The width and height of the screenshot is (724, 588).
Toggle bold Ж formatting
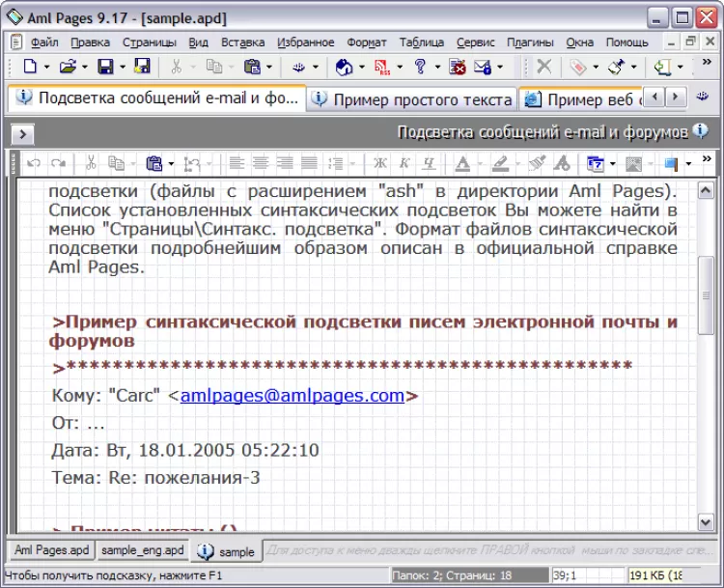(x=380, y=163)
